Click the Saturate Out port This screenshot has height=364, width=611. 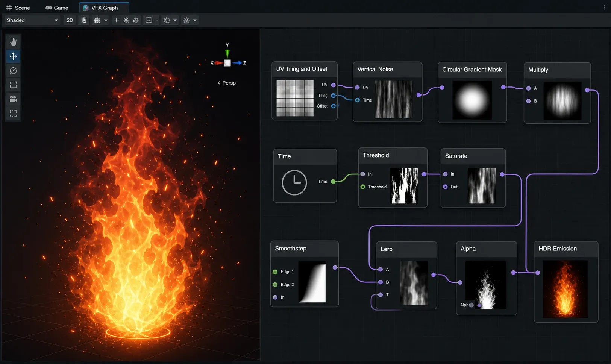[446, 187]
